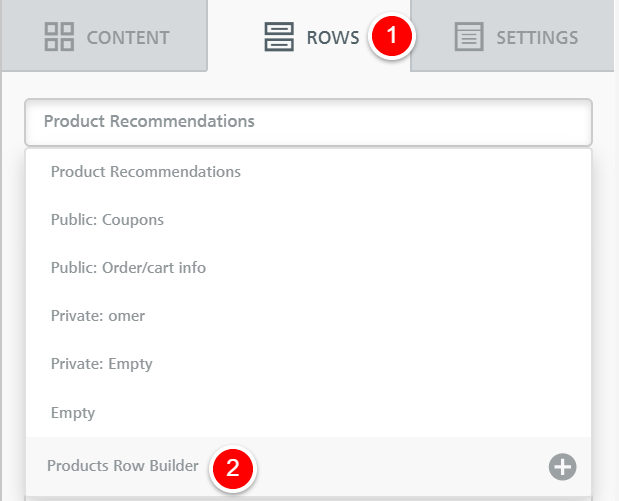
Task: Open the Product Recommendations dropdown field
Action: coord(308,122)
